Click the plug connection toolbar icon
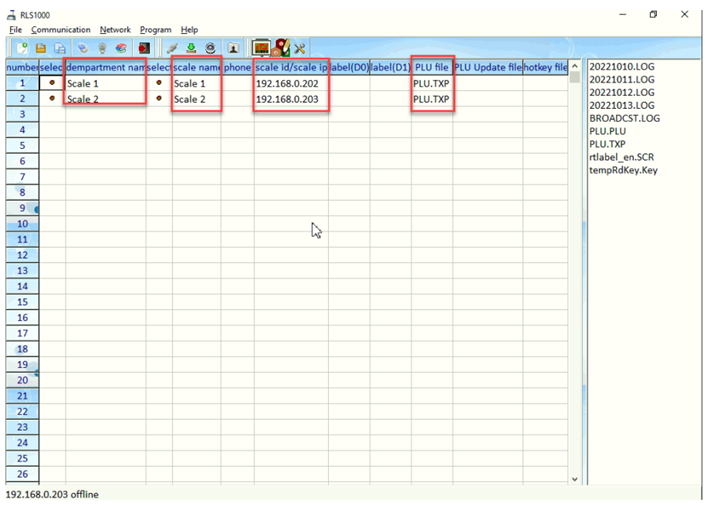The image size is (705, 506). click(x=172, y=48)
